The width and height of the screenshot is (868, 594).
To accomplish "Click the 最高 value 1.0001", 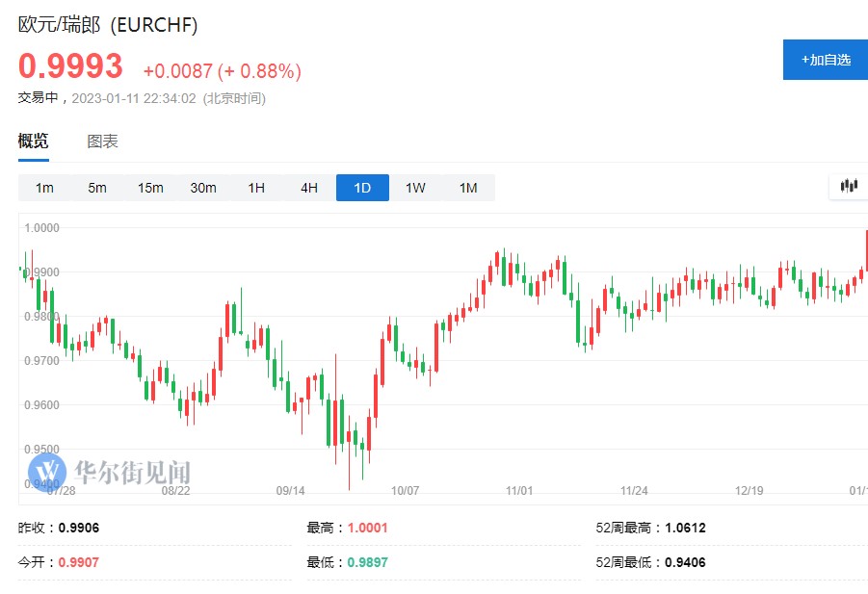I will tap(367, 528).
